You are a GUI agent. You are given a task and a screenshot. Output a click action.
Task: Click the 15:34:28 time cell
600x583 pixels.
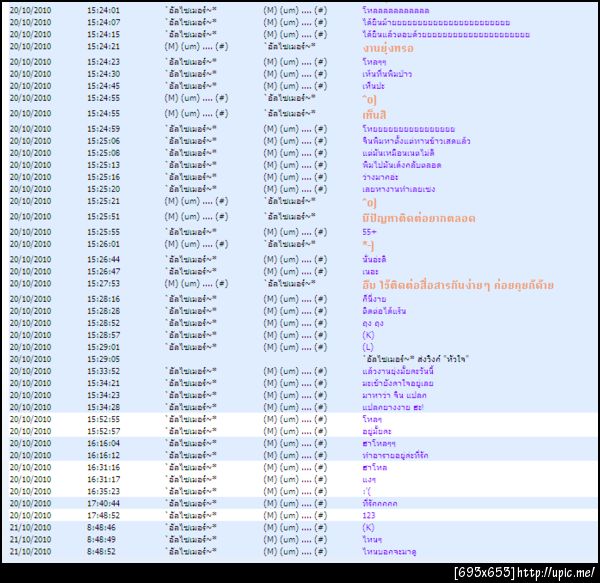point(103,407)
